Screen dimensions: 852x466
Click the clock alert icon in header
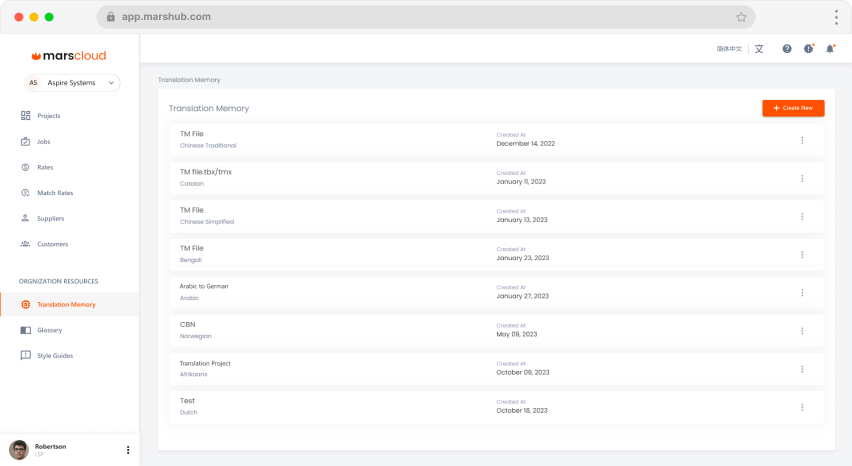point(808,49)
